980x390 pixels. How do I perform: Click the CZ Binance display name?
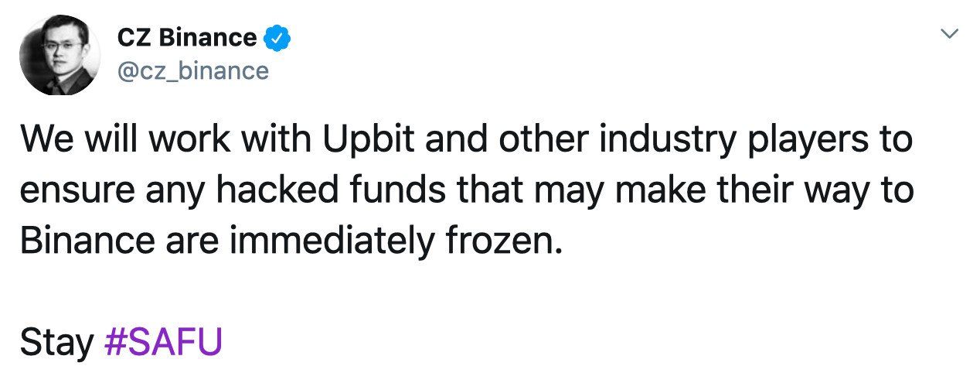coord(186,37)
